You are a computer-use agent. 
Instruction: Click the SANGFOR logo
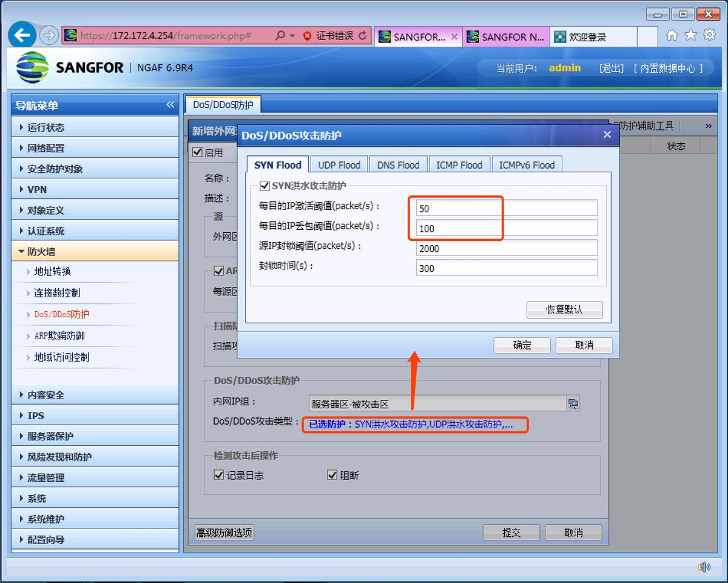(32, 67)
